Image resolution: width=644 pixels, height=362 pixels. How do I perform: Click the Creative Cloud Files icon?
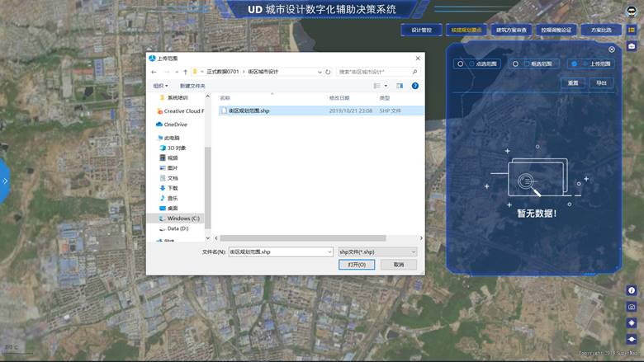pos(159,111)
